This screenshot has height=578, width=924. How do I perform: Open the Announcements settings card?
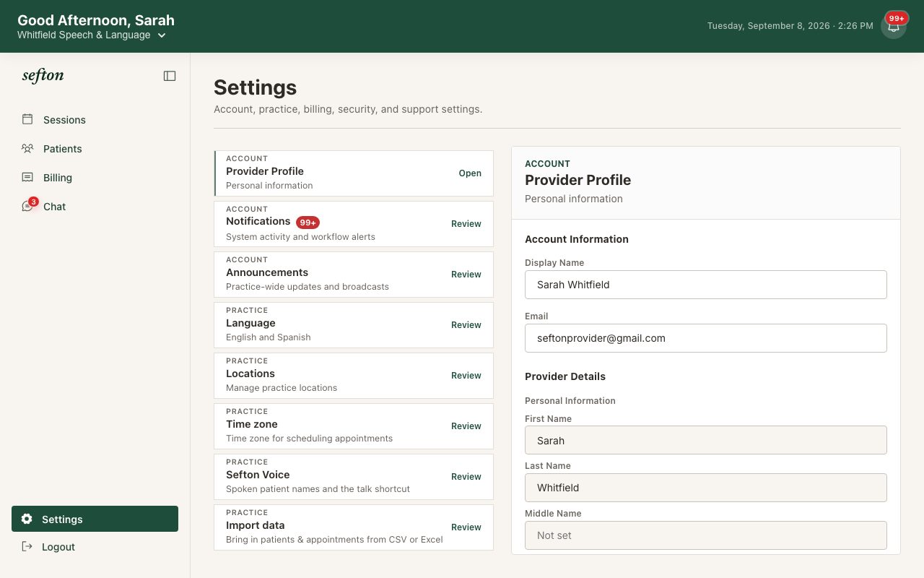(x=354, y=275)
